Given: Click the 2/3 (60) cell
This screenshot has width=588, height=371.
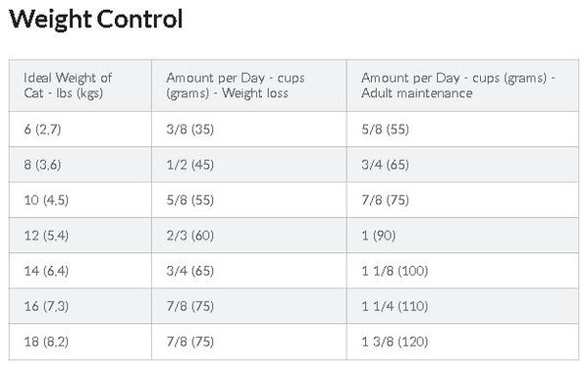Looking at the screenshot, I should (249, 236).
